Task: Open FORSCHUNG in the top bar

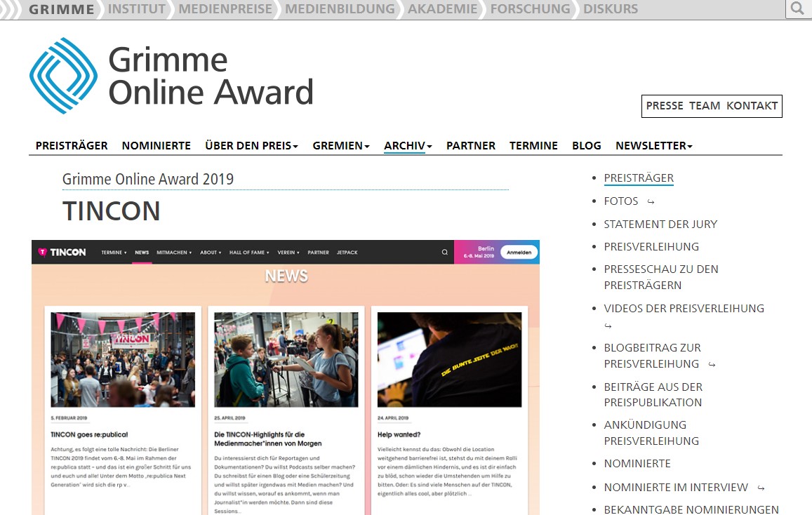Action: pyautogui.click(x=531, y=9)
